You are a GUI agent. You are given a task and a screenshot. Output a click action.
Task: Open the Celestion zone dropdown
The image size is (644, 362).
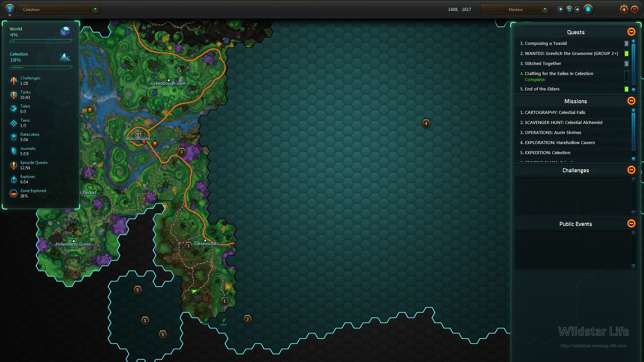click(60, 9)
